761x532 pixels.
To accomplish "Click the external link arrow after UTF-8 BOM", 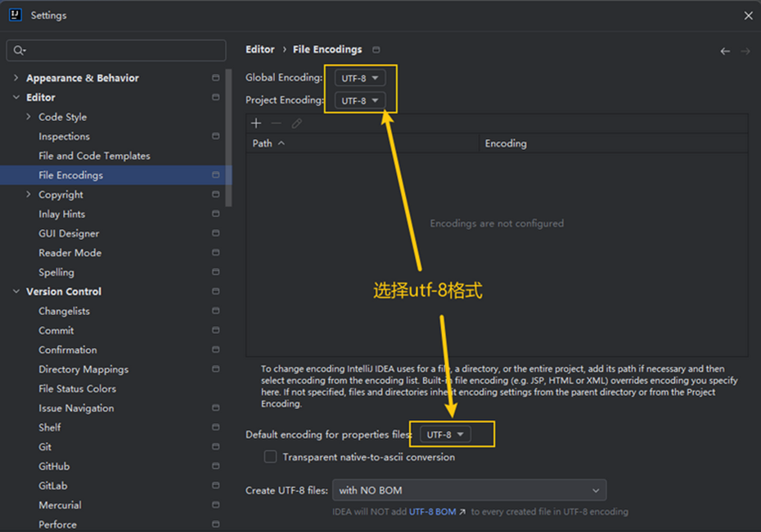I will coord(462,512).
